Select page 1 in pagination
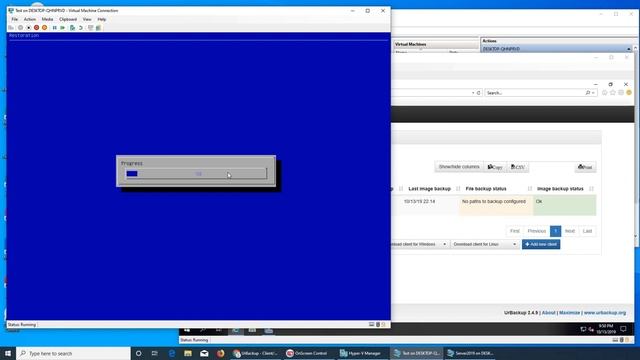This screenshot has height=360, width=640. point(556,231)
